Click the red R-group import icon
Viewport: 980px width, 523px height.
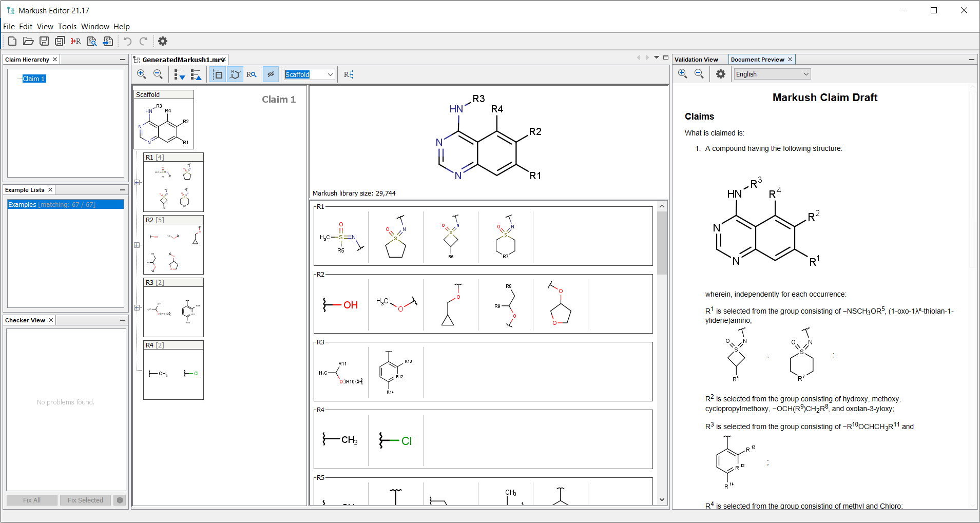[x=76, y=41]
